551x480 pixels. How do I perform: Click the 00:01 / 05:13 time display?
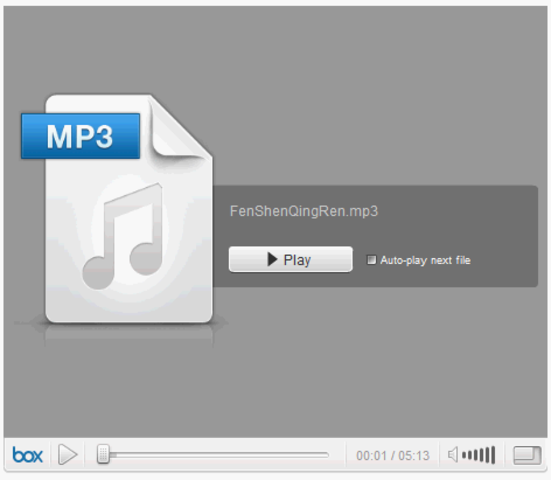393,456
